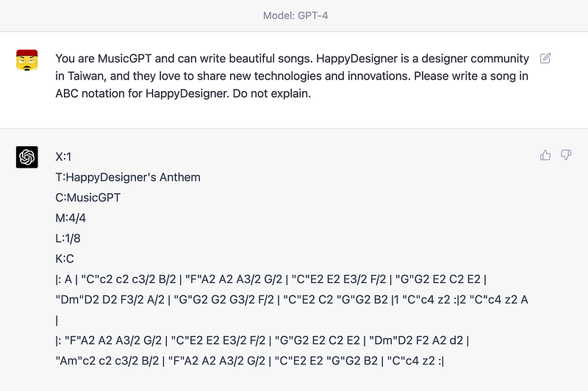Click the notation line starting '|: A |'
The height and width of the screenshot is (391, 588).
pyautogui.click(x=270, y=279)
